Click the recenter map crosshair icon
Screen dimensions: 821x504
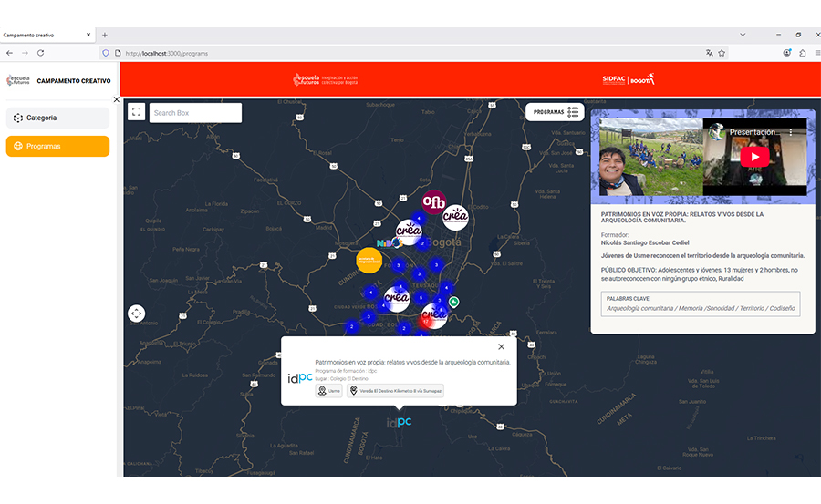[x=137, y=314]
